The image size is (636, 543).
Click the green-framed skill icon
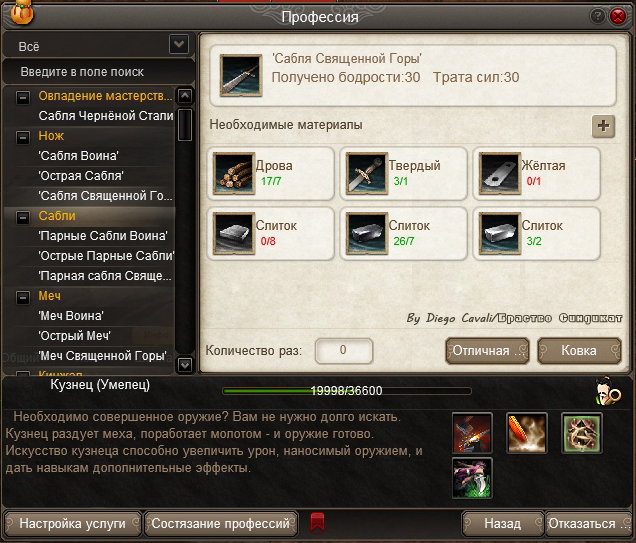[582, 433]
